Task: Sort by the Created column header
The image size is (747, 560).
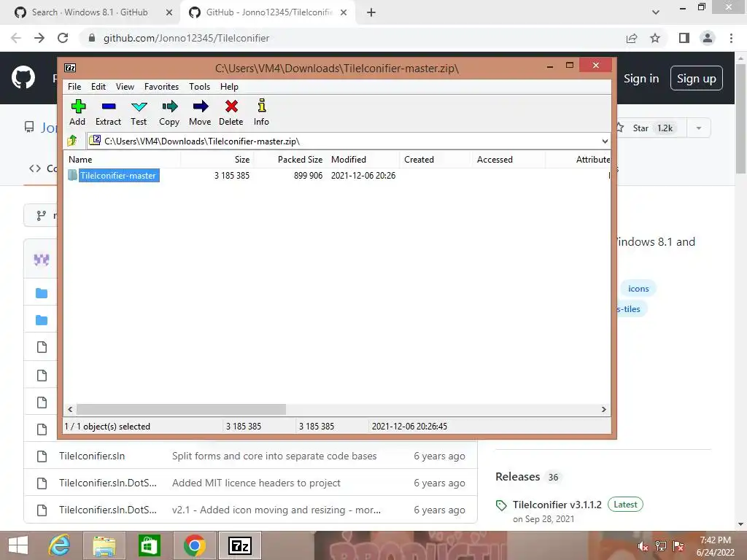Action: [436, 160]
